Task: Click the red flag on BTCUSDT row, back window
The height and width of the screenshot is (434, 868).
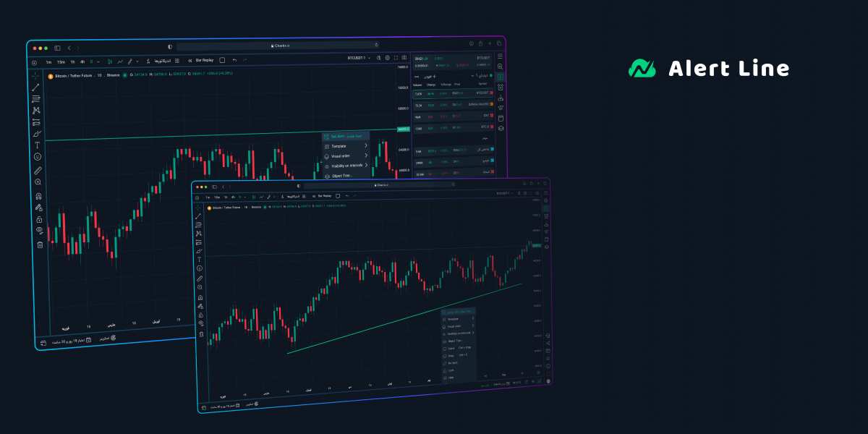Action: coord(491,93)
